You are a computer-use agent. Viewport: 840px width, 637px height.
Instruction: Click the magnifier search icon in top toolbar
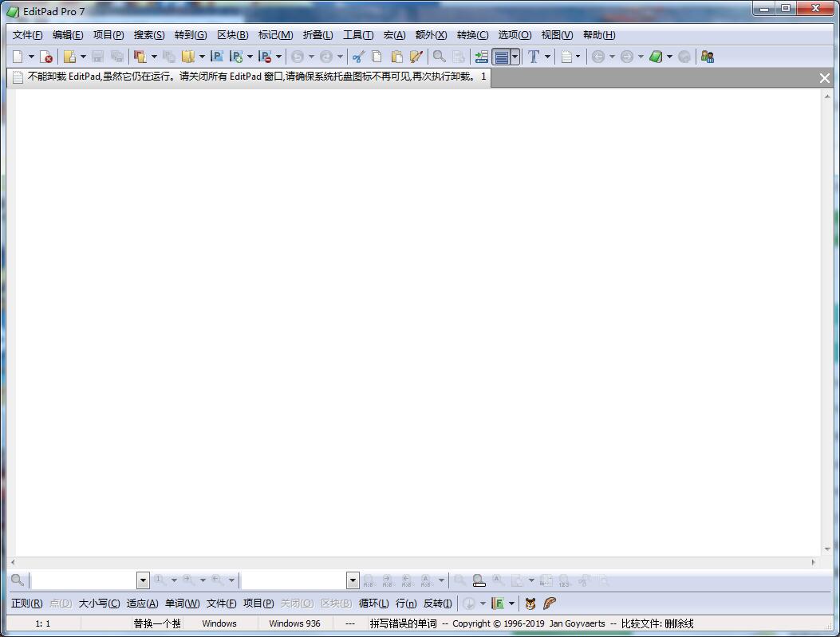tap(439, 57)
